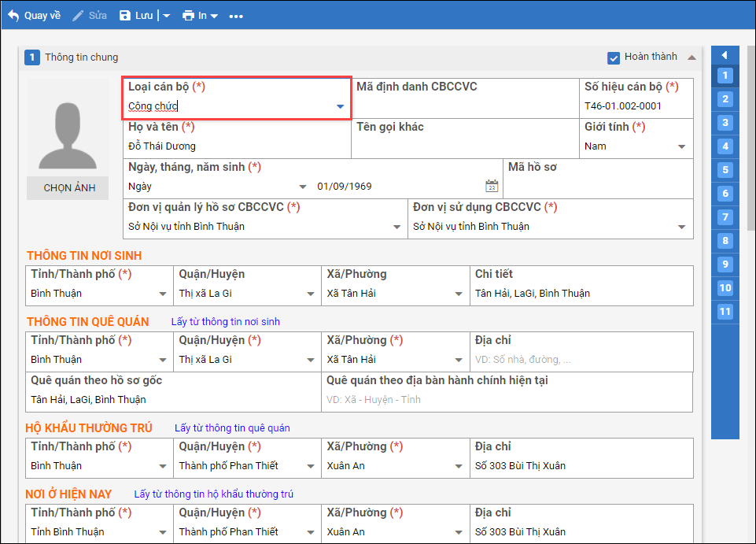
Task: Open the Lưu split-button dropdown arrow
Action: pos(166,17)
